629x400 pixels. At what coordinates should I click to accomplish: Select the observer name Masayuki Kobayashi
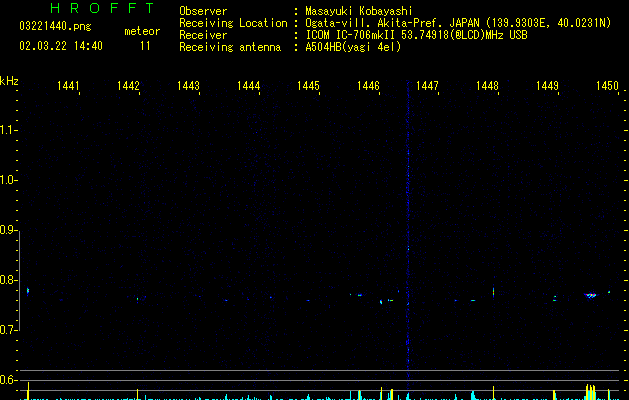tap(359, 11)
